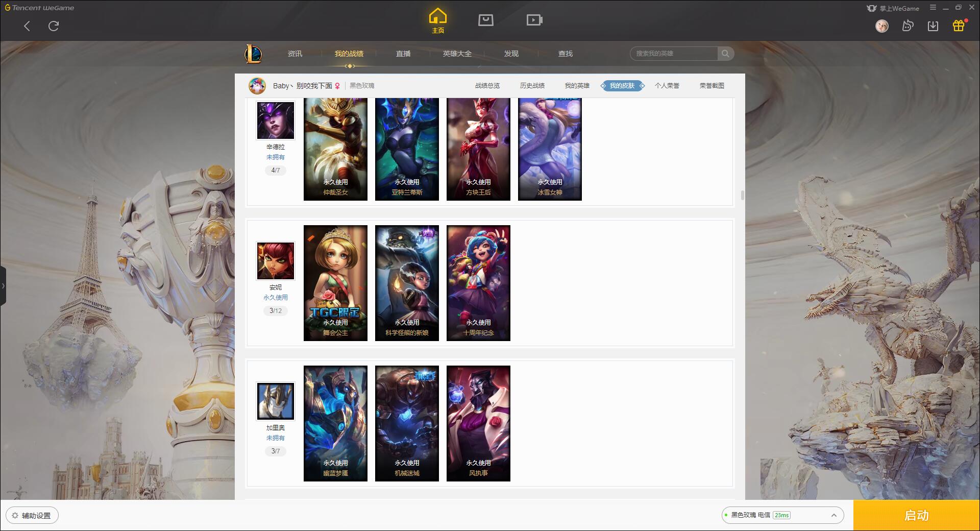Open the 方块王后 skin card

(478, 149)
